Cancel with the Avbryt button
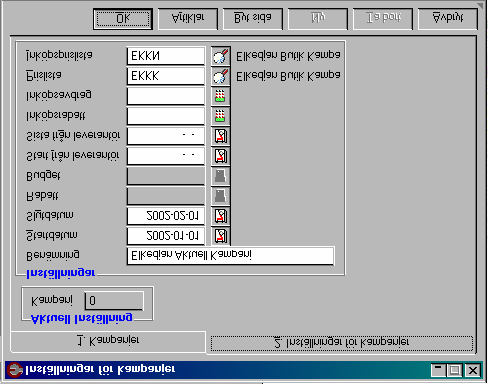The image size is (488, 384). pyautogui.click(x=448, y=19)
